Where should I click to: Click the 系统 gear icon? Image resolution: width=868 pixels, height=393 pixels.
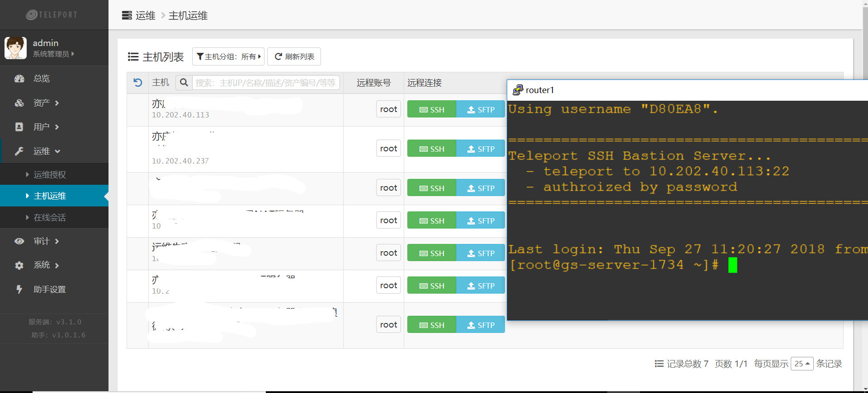[x=19, y=266]
